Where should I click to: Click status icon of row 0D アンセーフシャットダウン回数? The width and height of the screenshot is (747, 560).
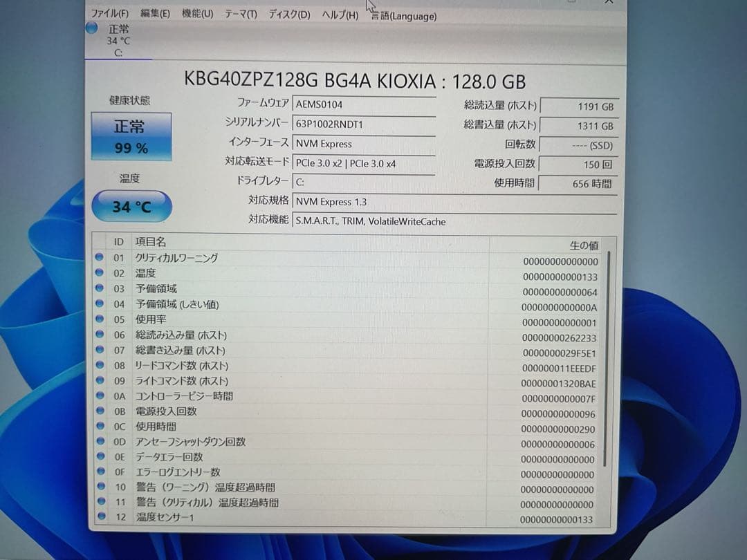point(100,440)
